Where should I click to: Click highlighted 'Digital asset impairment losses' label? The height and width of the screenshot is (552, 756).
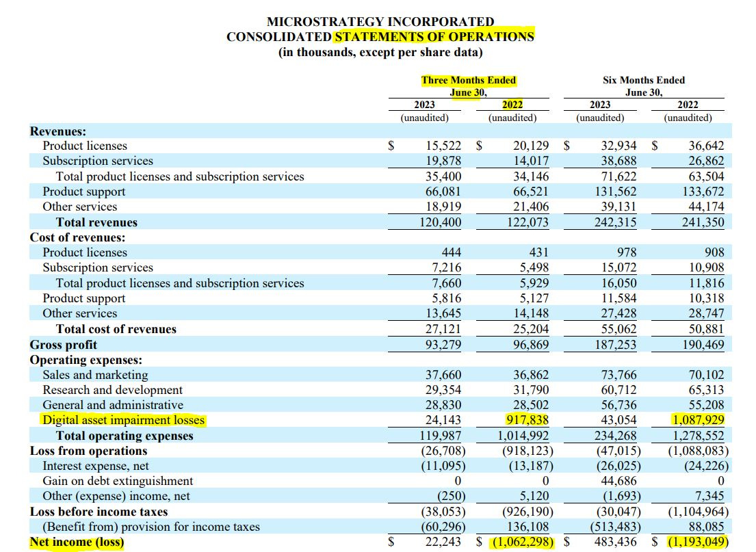123,420
